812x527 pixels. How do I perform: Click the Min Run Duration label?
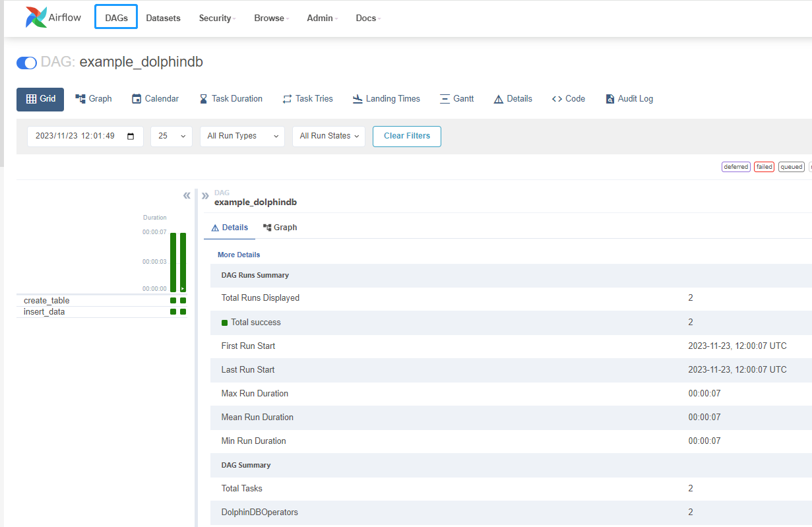coord(254,441)
